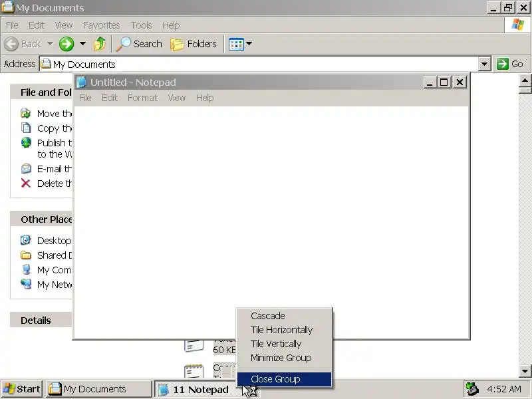Open the Back history dropdown arrow
Viewport: 532px width, 399px height.
point(51,43)
